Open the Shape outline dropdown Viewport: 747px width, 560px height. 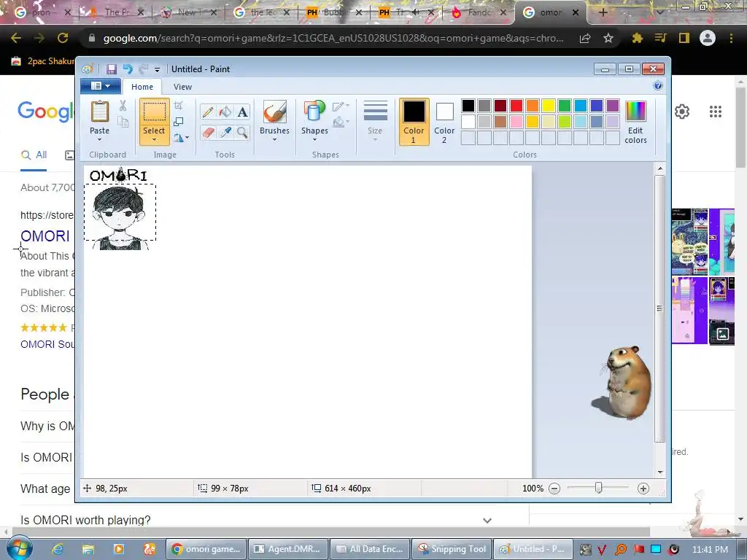coord(341,106)
